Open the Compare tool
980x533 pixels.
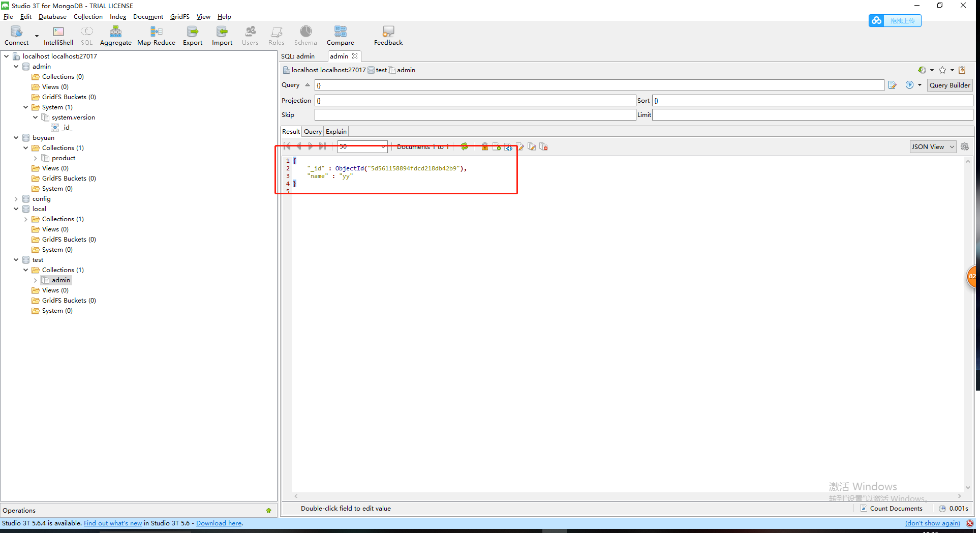tap(340, 36)
